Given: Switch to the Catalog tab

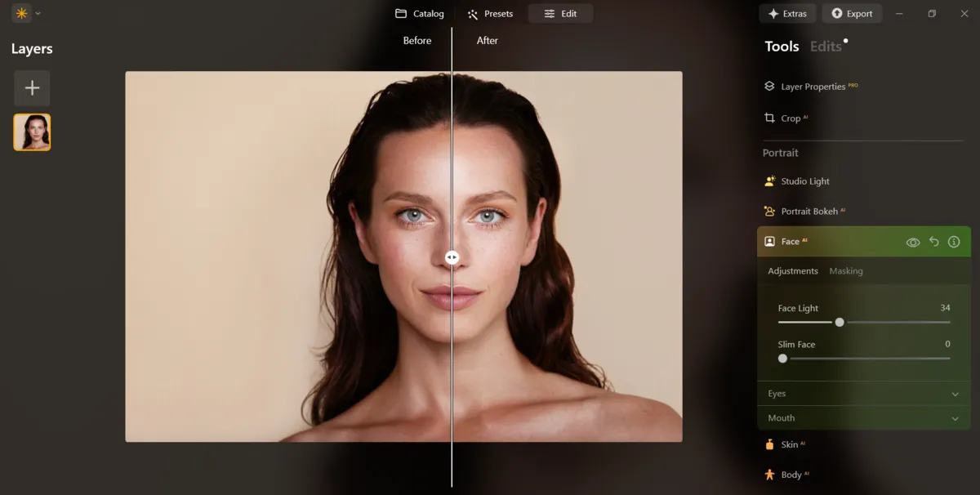Looking at the screenshot, I should (420, 14).
